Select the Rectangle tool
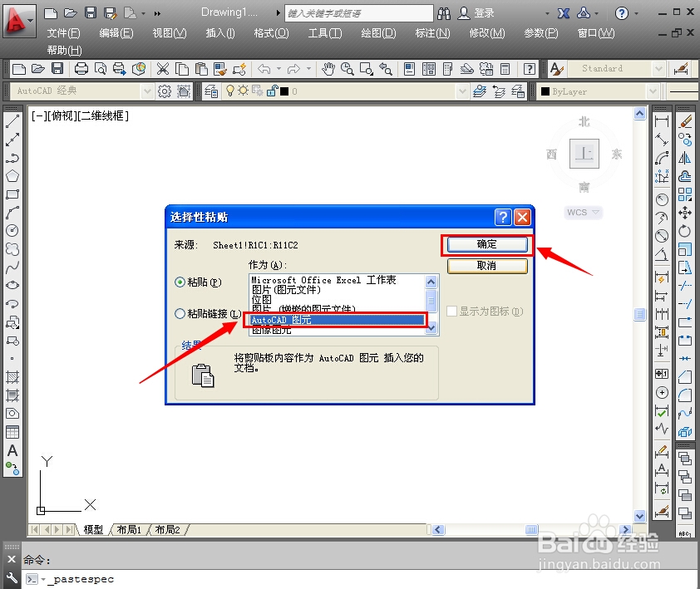This screenshot has height=589, width=700. click(12, 194)
